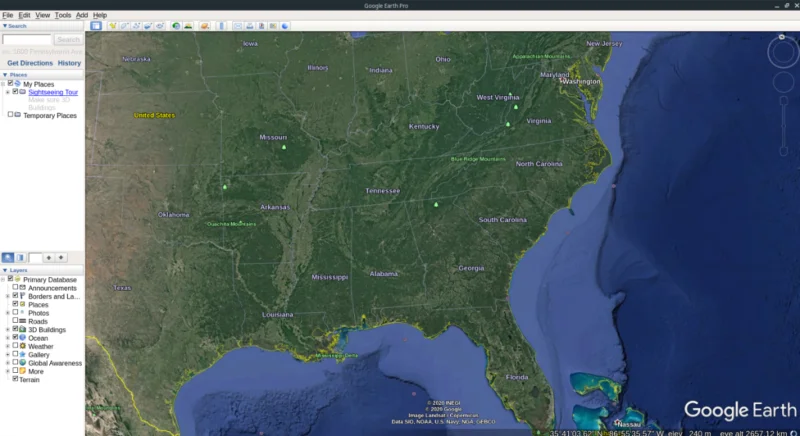800x436 pixels.
Task: Open the Help menu
Action: tap(100, 15)
